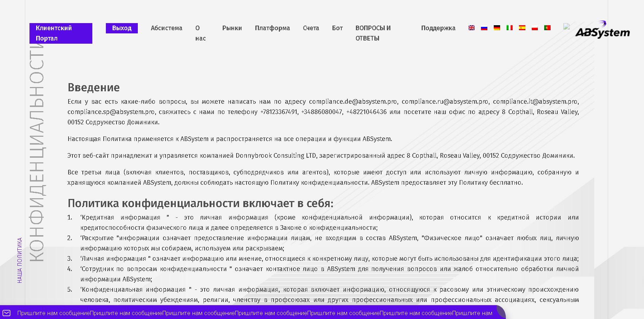Choose the Polish flag language icon
The height and width of the screenshot is (319, 644).
pyautogui.click(x=535, y=28)
